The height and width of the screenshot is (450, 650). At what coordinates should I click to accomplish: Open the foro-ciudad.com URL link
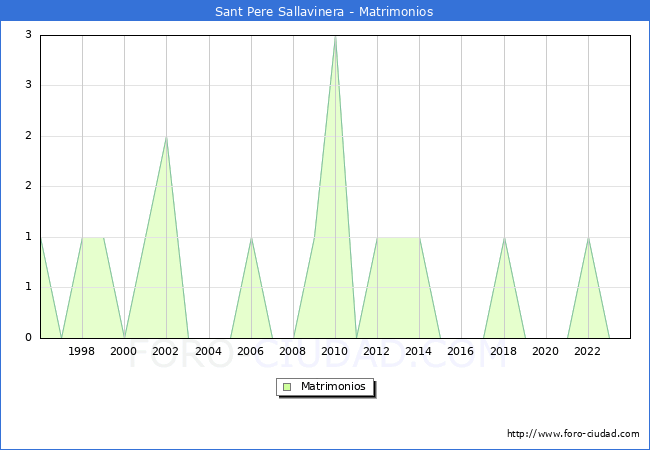coord(573,434)
